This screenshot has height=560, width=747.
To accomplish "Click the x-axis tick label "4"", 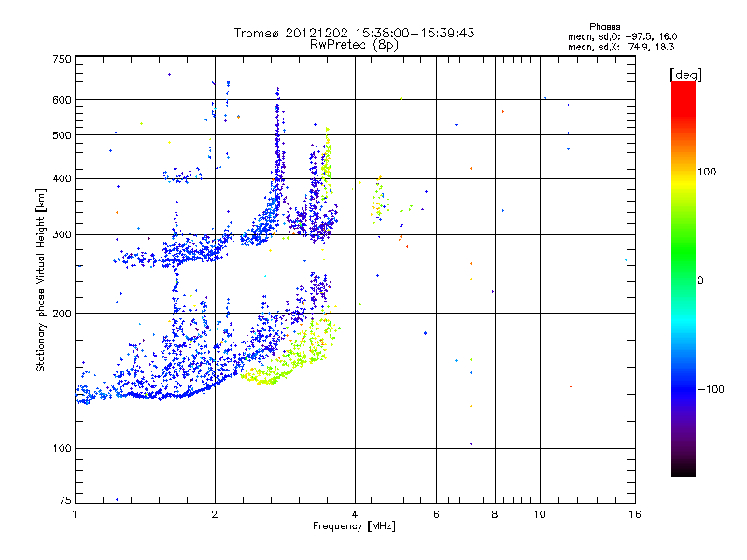I will tap(355, 514).
